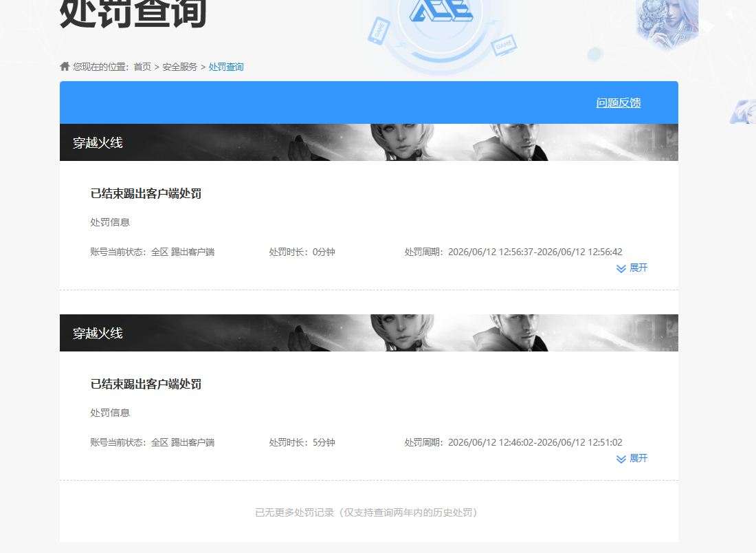Click the 已无更多处罚记录 footer notice
756x553 pixels.
click(x=366, y=512)
